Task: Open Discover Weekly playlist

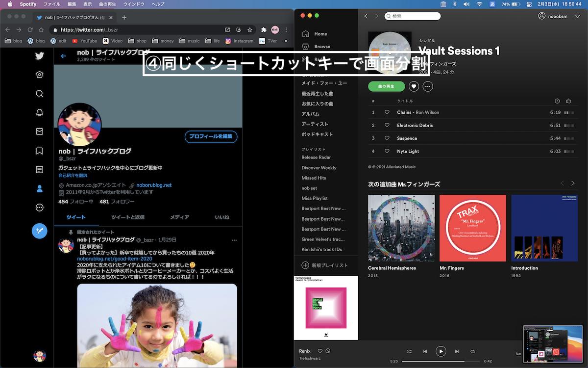Action: coord(319,168)
